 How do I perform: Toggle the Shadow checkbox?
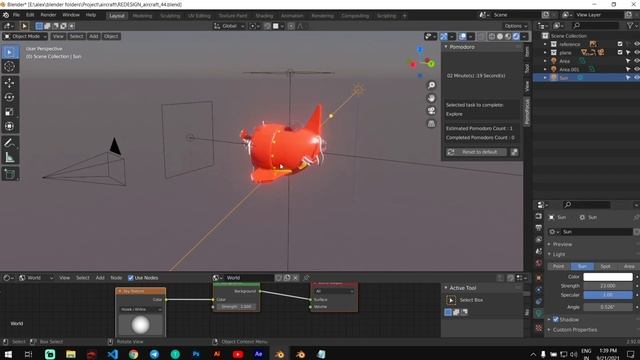(556, 319)
